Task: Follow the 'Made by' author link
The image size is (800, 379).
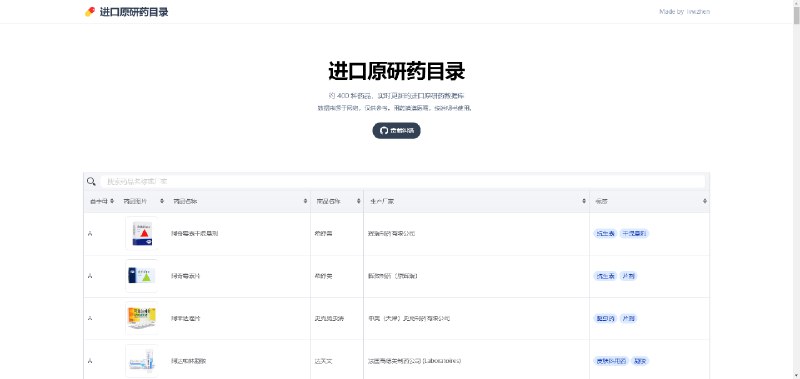Action: [x=684, y=12]
